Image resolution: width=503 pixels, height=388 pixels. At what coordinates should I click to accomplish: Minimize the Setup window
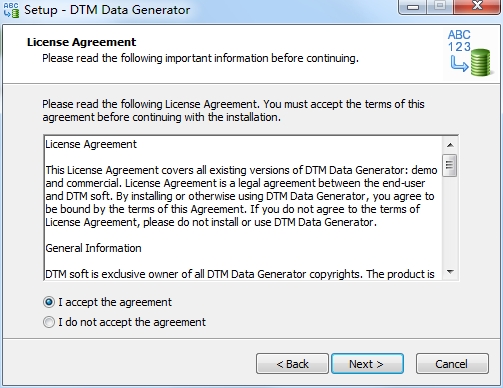click(413, 7)
